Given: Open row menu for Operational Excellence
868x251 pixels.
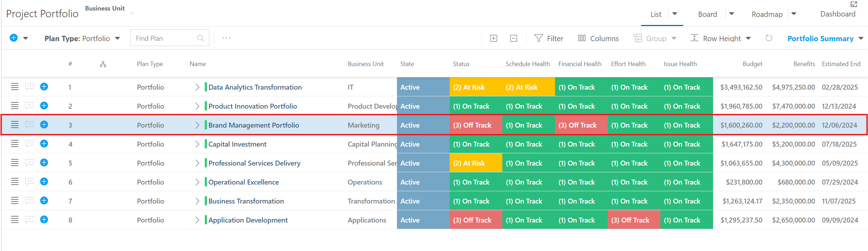Looking at the screenshot, I should tap(15, 181).
